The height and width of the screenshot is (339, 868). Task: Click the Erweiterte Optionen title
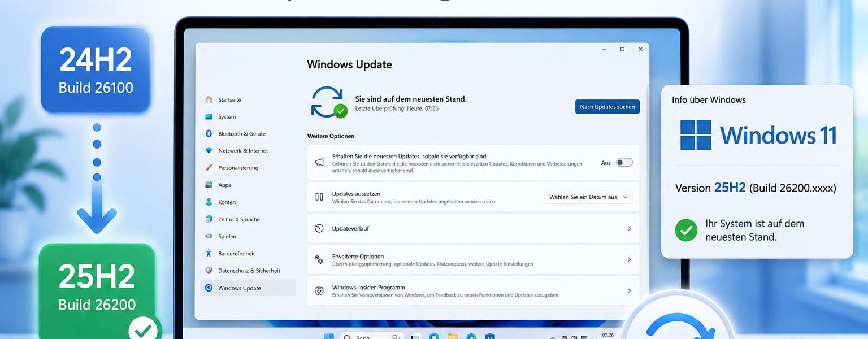358,257
